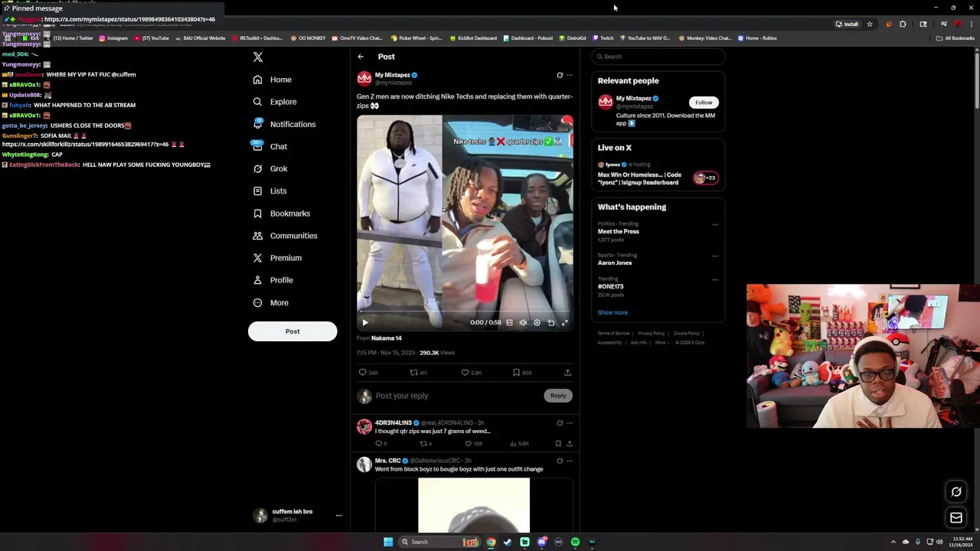The image size is (980, 551).
Task: Open Profile in the sidebar
Action: pyautogui.click(x=273, y=280)
